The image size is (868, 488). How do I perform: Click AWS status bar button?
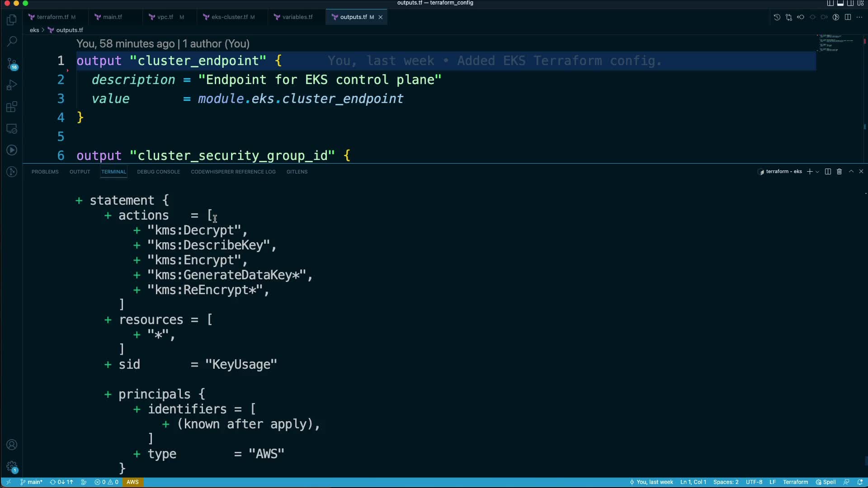point(132,482)
